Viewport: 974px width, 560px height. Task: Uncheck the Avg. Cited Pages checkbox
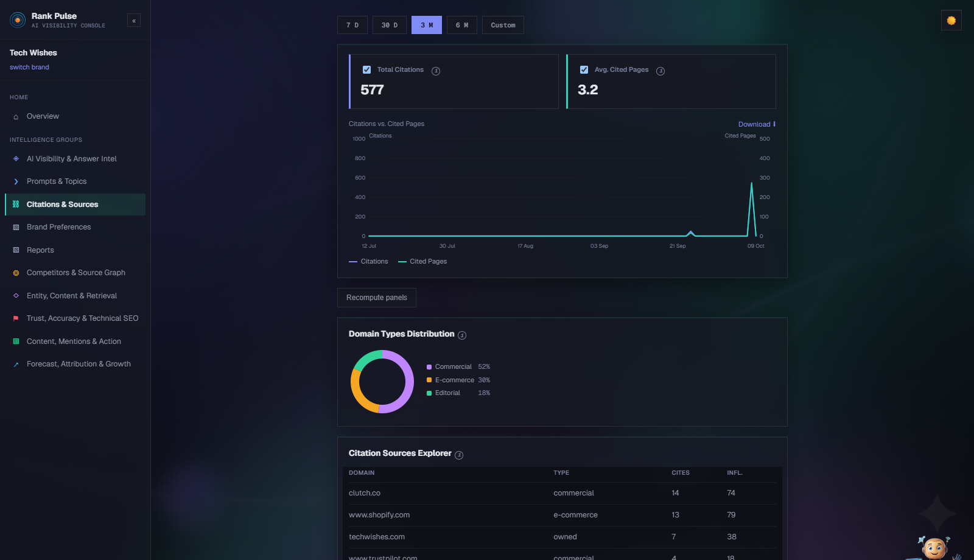tap(584, 70)
